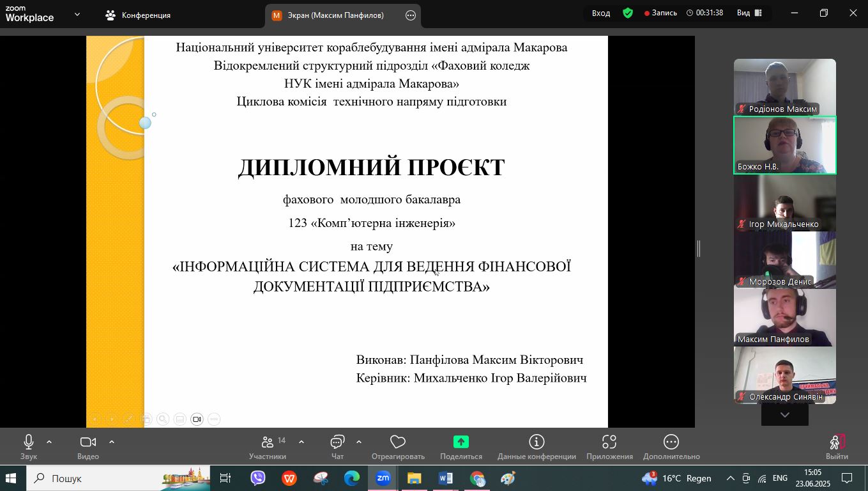This screenshot has height=491, width=868.
Task: Select Родіонов Максим video thumbnail
Action: [x=785, y=88]
